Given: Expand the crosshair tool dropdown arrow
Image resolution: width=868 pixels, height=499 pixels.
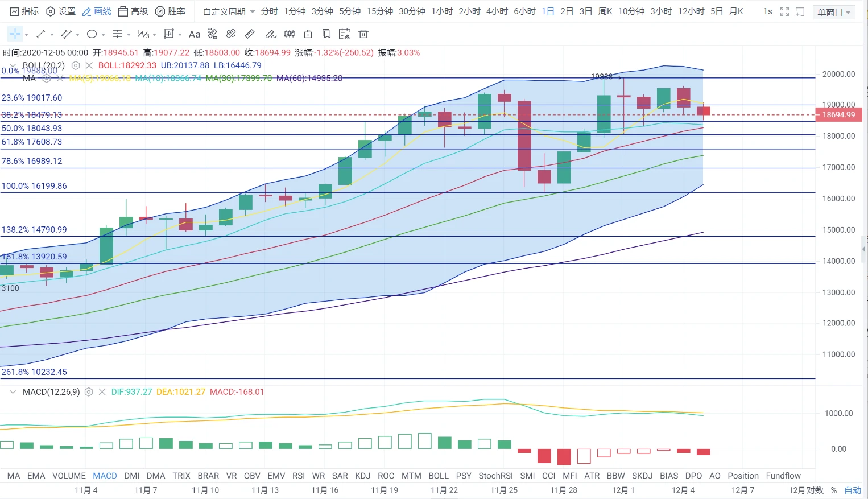Looking at the screenshot, I should [26, 35].
